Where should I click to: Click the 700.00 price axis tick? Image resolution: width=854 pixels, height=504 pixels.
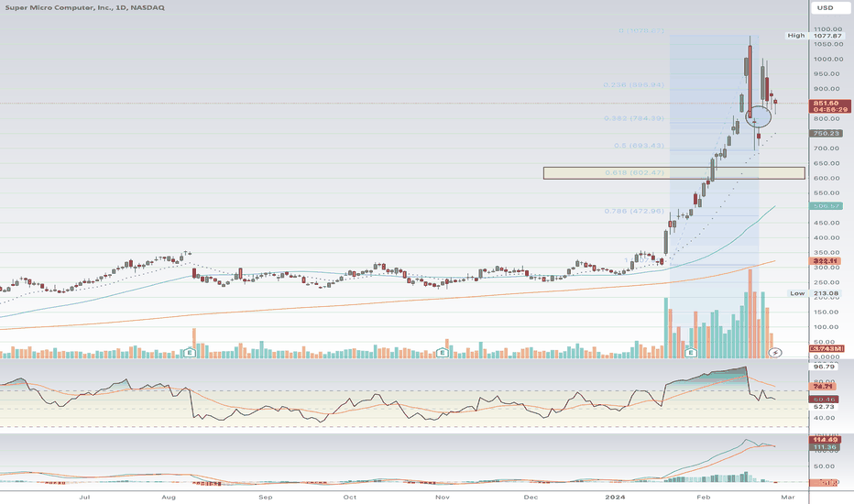coord(827,148)
